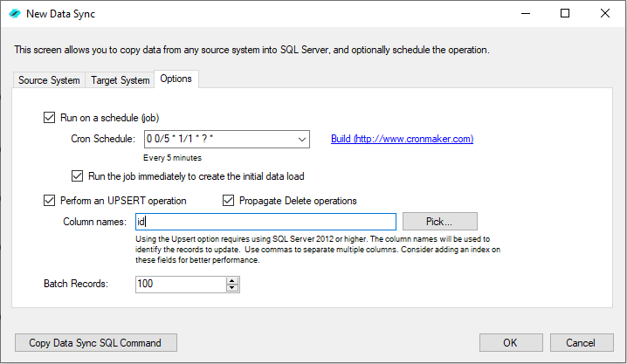This screenshot has width=627, height=364.
Task: Click the Batch Records value field
Action: (x=181, y=285)
